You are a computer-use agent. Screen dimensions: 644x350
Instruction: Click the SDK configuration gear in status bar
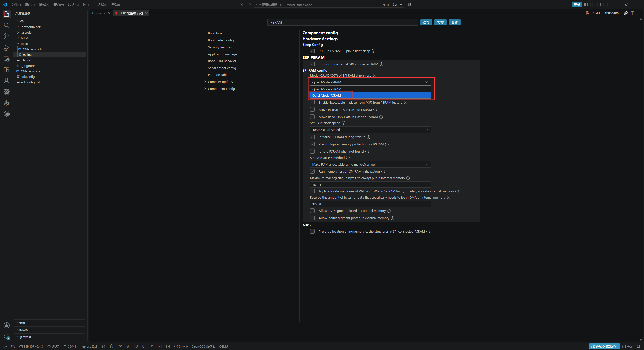point(104,346)
